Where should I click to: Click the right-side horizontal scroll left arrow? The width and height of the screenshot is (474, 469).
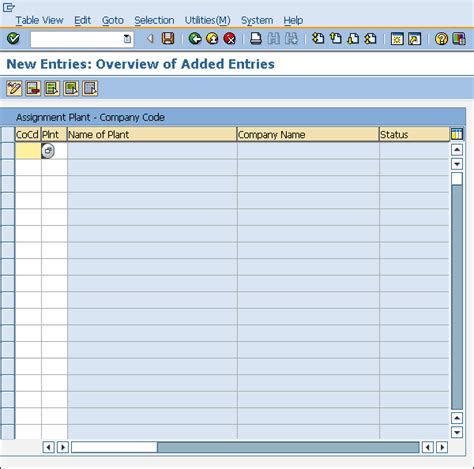(428, 447)
